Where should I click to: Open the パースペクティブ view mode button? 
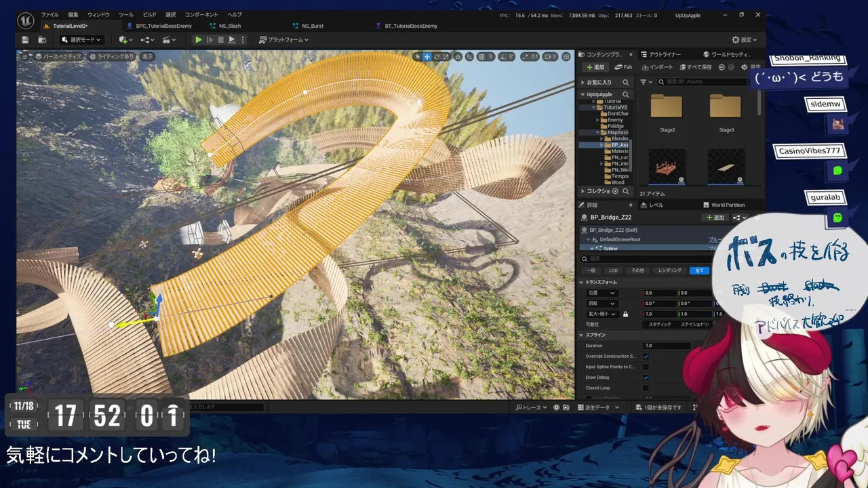click(58, 57)
